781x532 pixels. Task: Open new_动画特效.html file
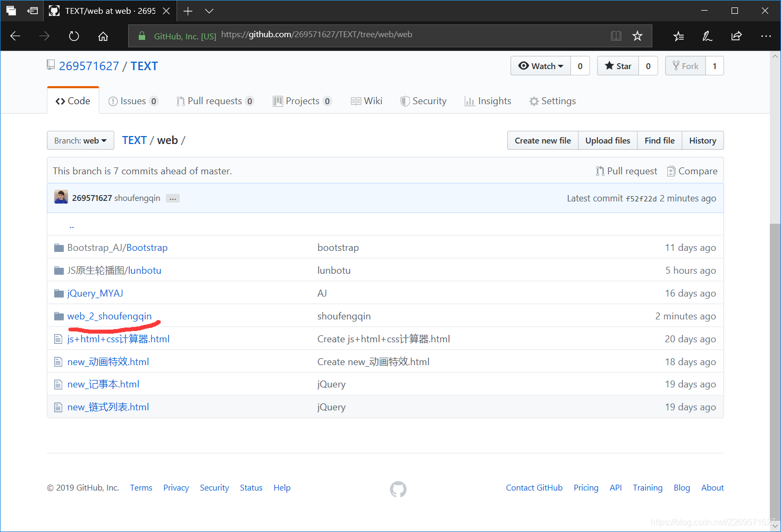coord(108,362)
